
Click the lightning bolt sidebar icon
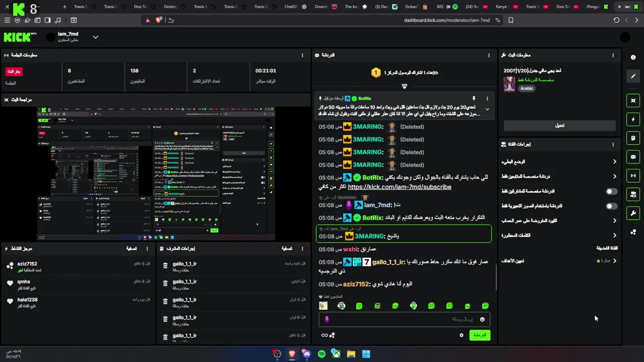click(x=633, y=119)
